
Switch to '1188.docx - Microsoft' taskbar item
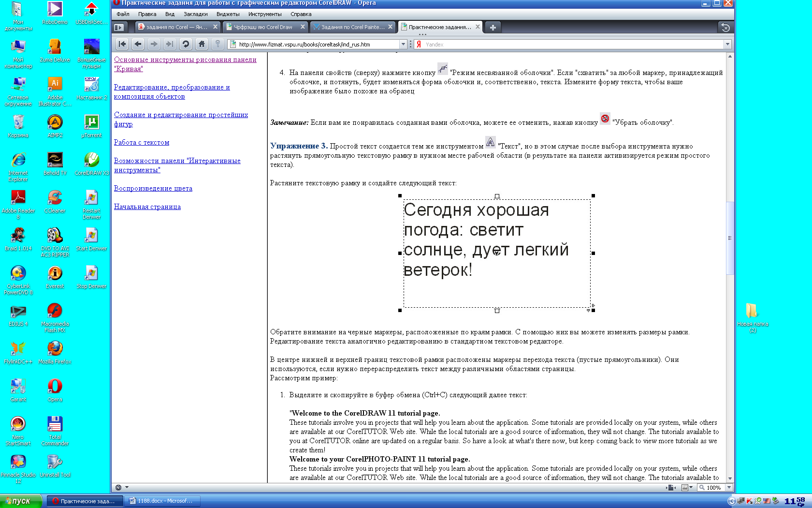point(162,501)
